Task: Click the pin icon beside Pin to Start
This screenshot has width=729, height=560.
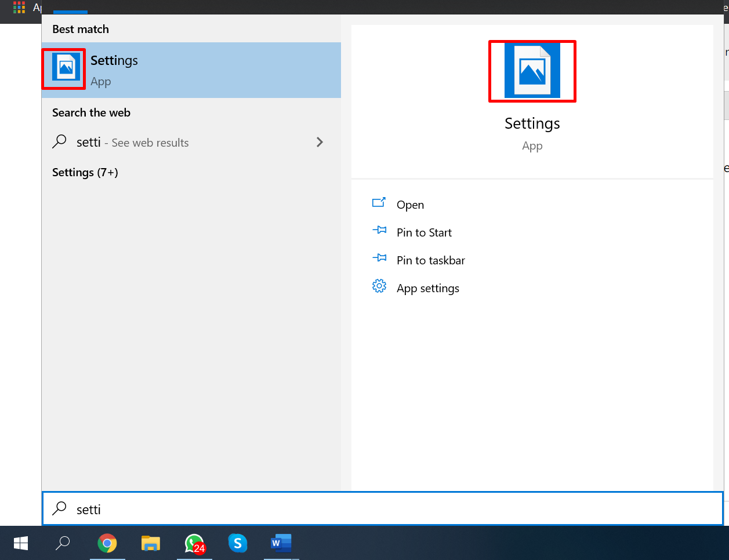Action: pyautogui.click(x=379, y=230)
